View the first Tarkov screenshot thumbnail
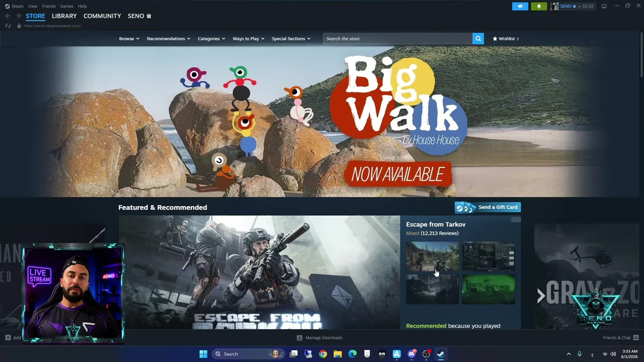This screenshot has height=362, width=644. (x=433, y=256)
